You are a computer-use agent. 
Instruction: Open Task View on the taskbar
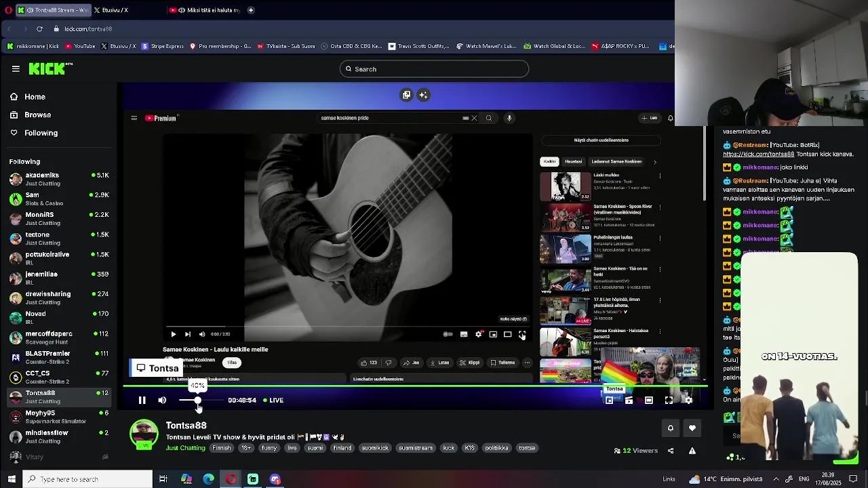[x=163, y=479]
